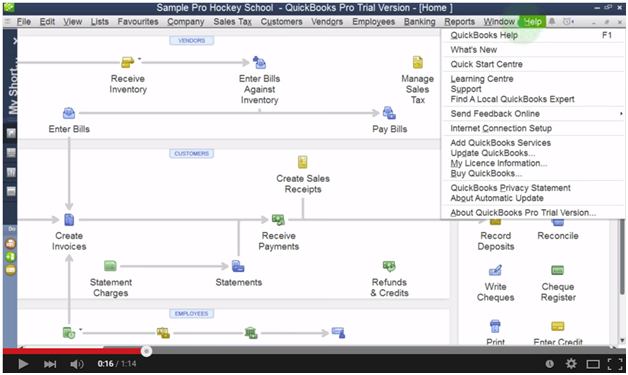Play the video

pos(23,364)
